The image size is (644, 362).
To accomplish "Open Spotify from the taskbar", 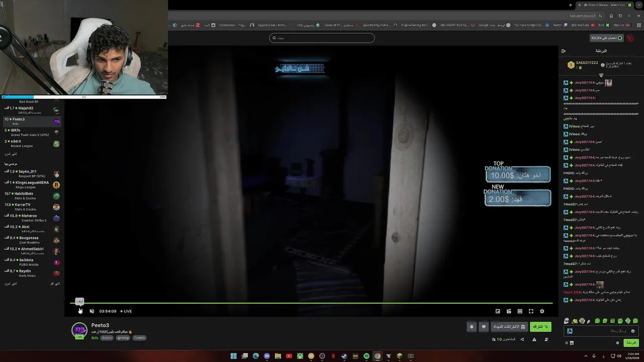I will pos(366,356).
